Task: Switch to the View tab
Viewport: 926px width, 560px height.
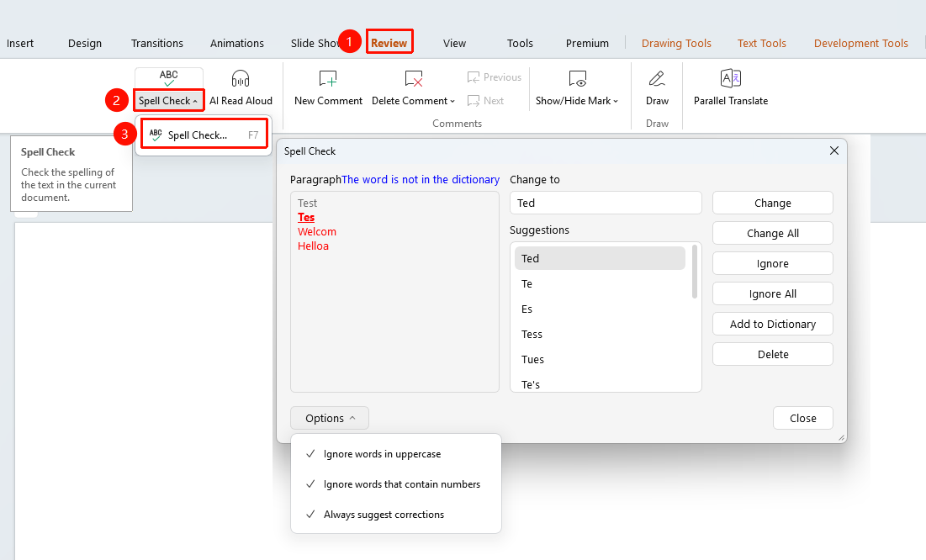Action: (x=455, y=43)
